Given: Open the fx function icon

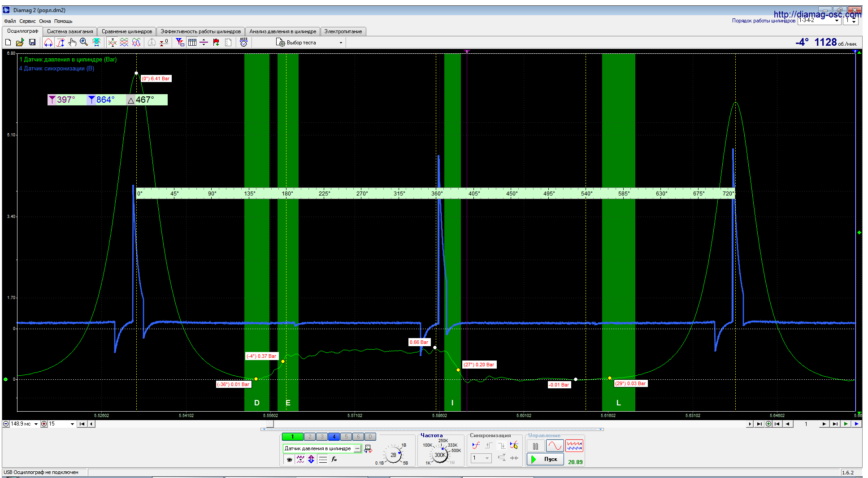Looking at the screenshot, I should pos(334,459).
